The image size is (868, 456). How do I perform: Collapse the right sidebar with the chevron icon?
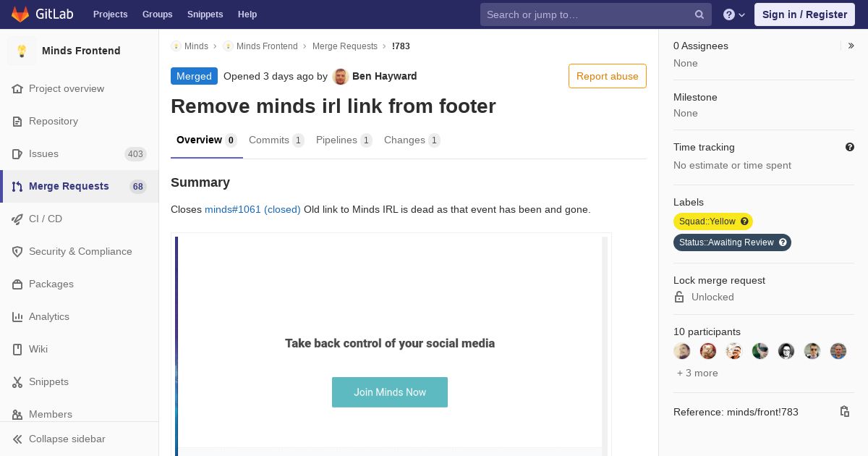851,46
